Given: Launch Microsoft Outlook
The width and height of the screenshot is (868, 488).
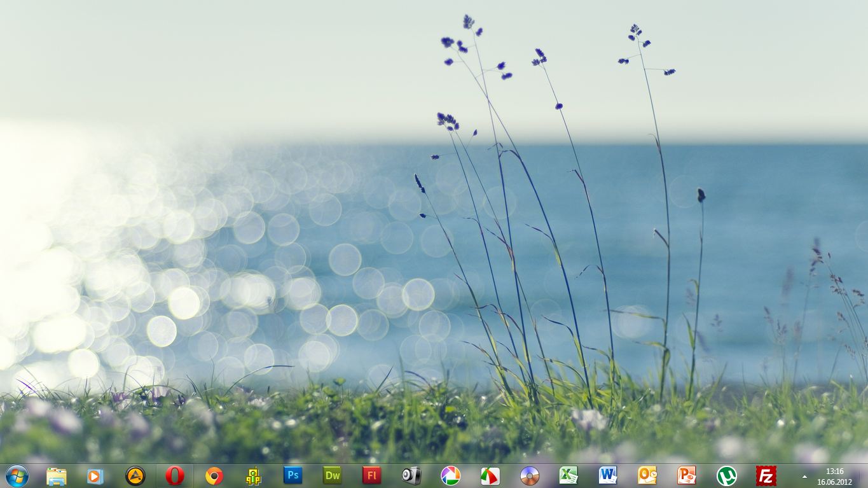Looking at the screenshot, I should [x=647, y=475].
